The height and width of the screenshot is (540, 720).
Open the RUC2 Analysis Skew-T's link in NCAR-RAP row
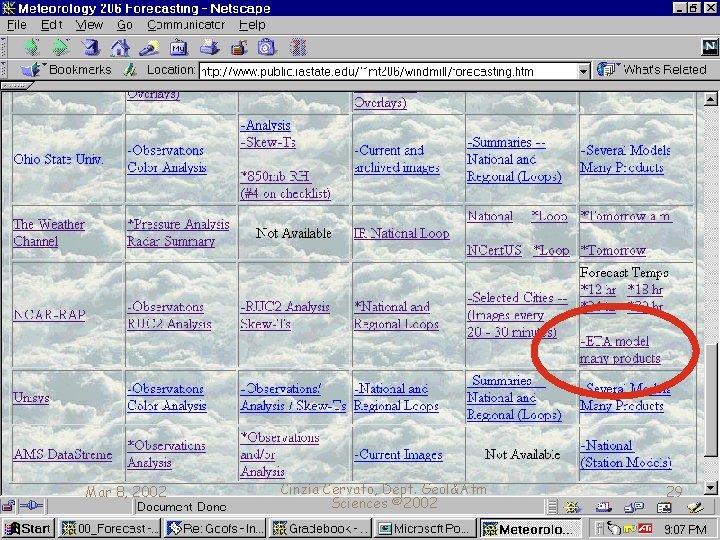point(285,315)
